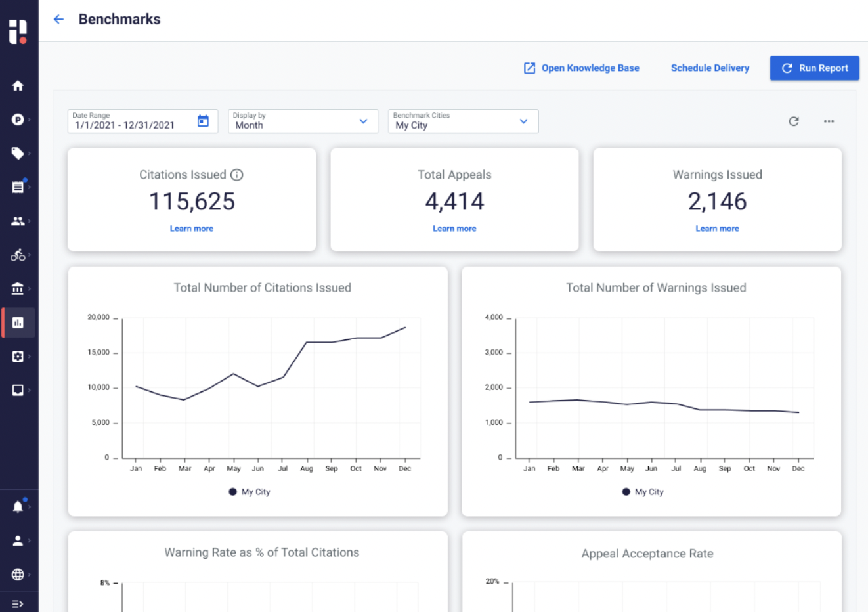Toggle My City legend in Warnings chart
The width and height of the screenshot is (868, 612).
pos(643,492)
